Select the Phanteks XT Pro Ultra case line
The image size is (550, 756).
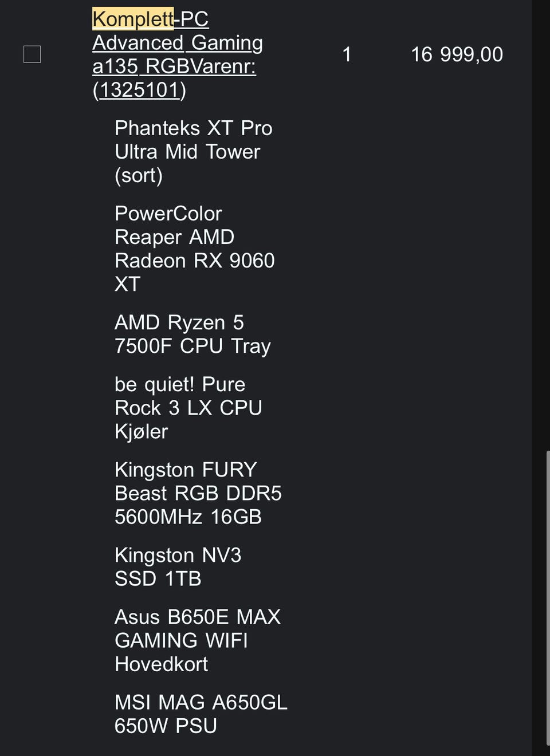[x=193, y=151]
